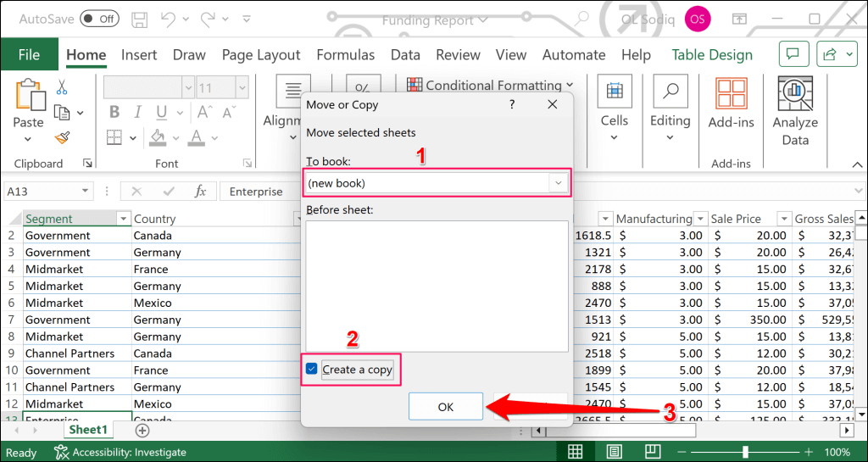Increase font size with larger A icon
This screenshot has width=868, height=462.
coord(204,112)
